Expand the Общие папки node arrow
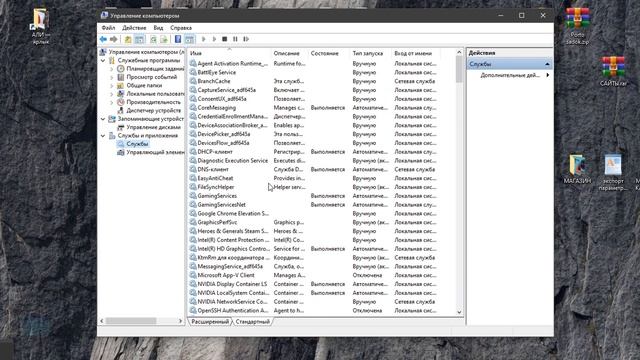640x360 pixels. pyautogui.click(x=111, y=86)
